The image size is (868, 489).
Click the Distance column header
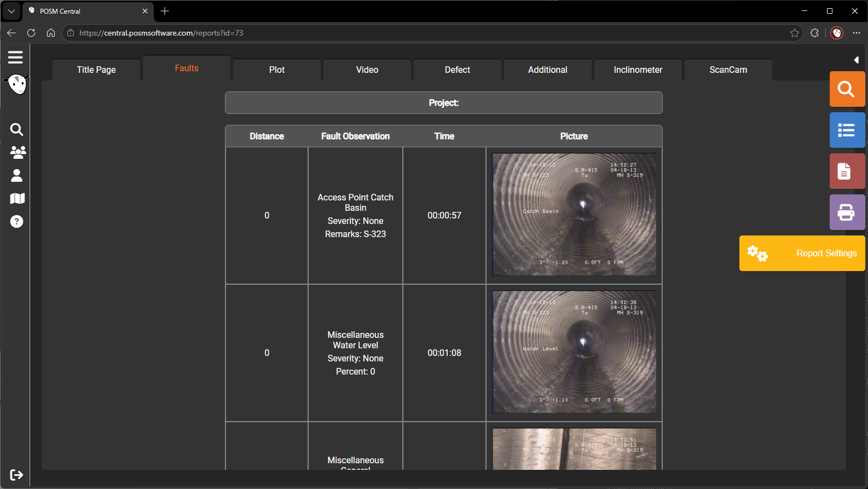click(x=267, y=136)
